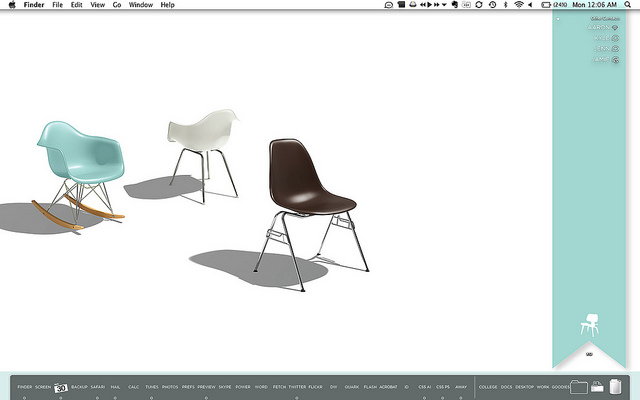Open the COLLEGE folder stack
Viewport: 640px width, 400px height.
tap(488, 387)
